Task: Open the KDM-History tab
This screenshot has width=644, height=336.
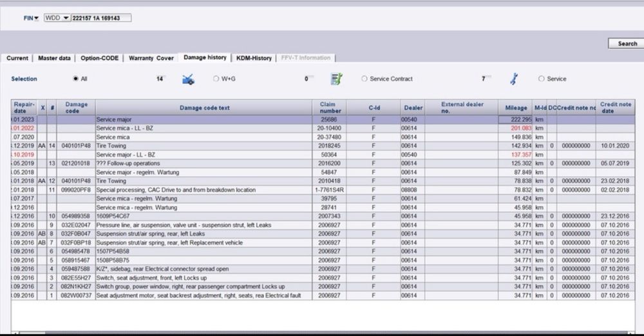Action: [x=254, y=58]
